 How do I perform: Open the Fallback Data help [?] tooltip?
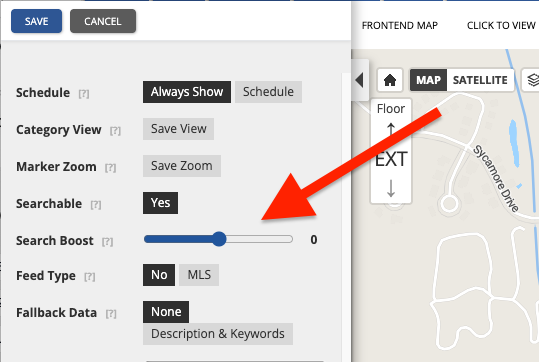[111, 314]
